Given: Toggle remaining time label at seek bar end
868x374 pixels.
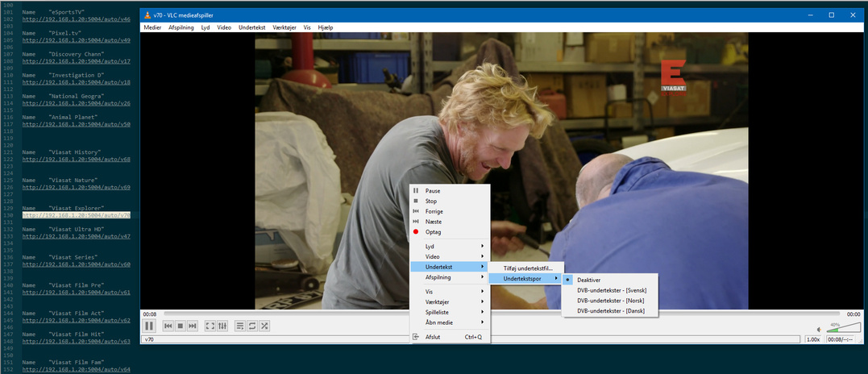Looking at the screenshot, I should pyautogui.click(x=853, y=314).
